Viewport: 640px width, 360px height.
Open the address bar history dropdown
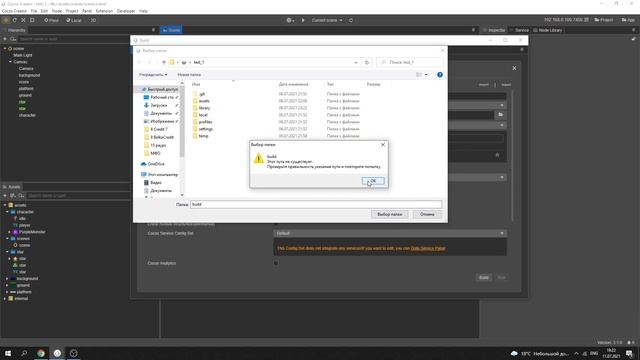[x=356, y=62]
